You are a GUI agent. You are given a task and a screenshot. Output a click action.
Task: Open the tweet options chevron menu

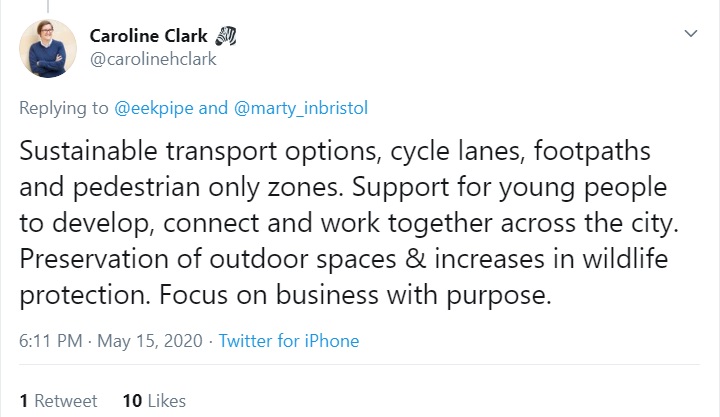click(690, 34)
